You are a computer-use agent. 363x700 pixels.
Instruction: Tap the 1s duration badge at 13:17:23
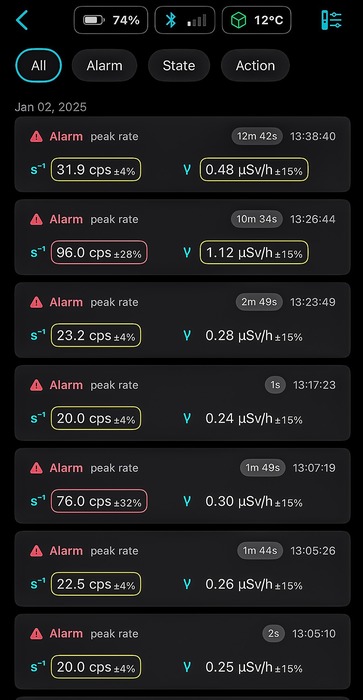coord(275,385)
